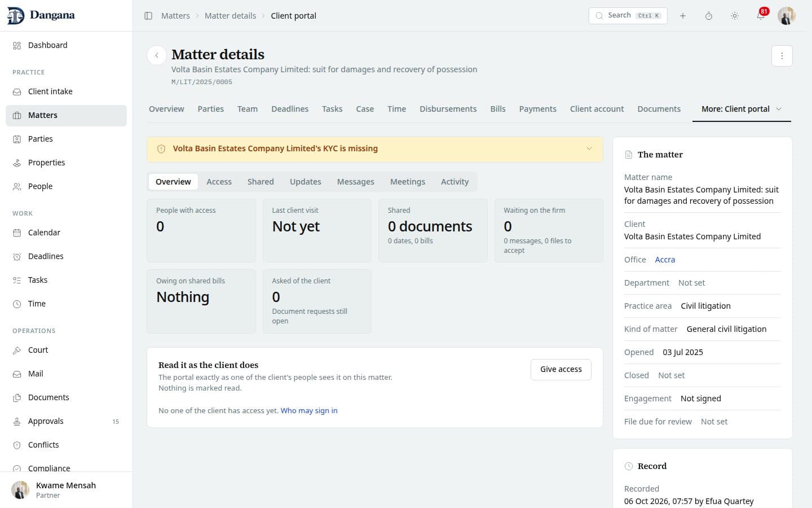Open the Messages portal tab

point(355,182)
